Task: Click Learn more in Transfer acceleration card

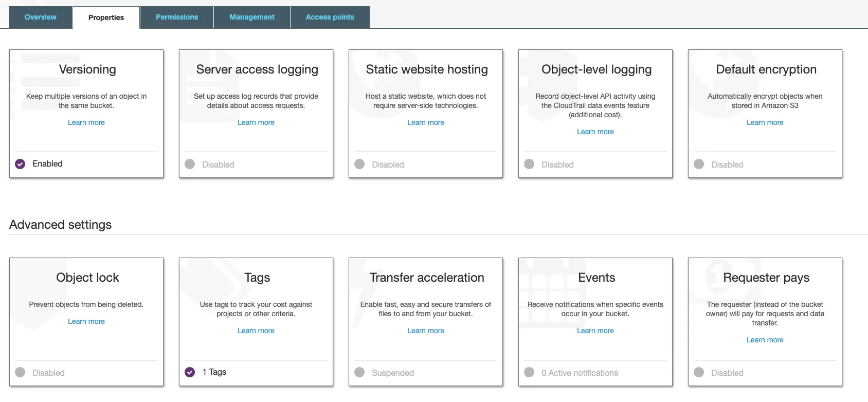Action: coord(426,331)
